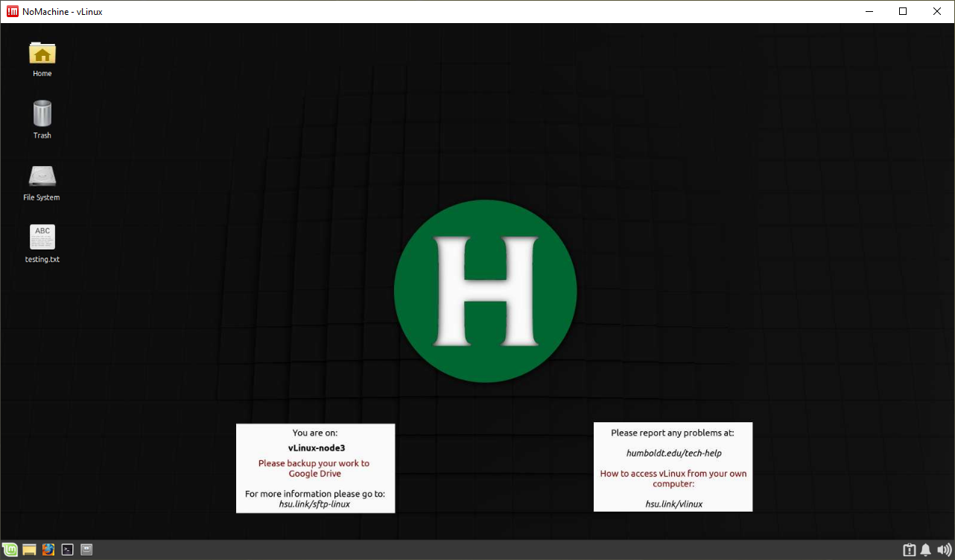Maximize the NoMachine window
The image size is (955, 560).
(903, 11)
